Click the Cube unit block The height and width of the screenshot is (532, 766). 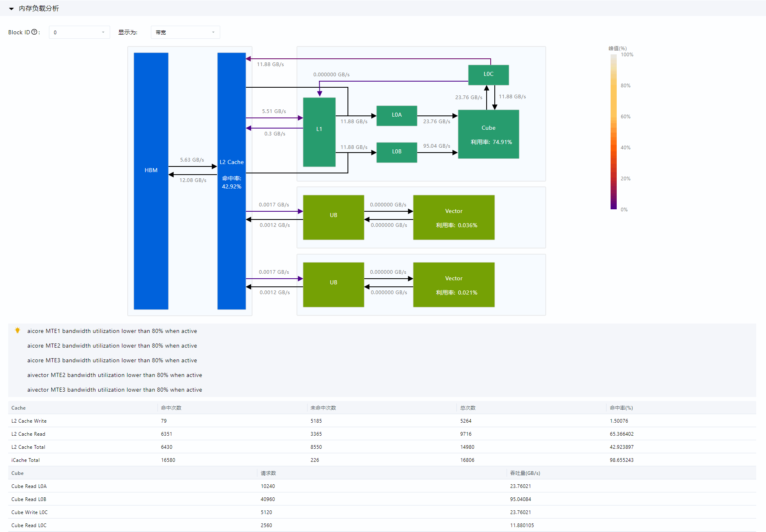click(x=488, y=134)
